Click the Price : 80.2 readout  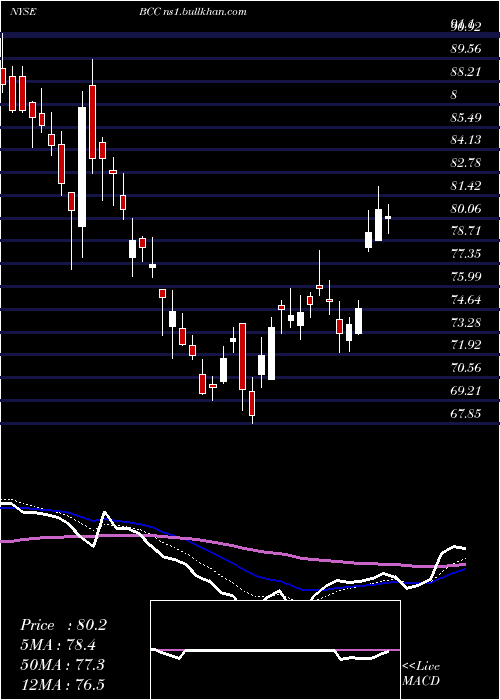(x=63, y=625)
